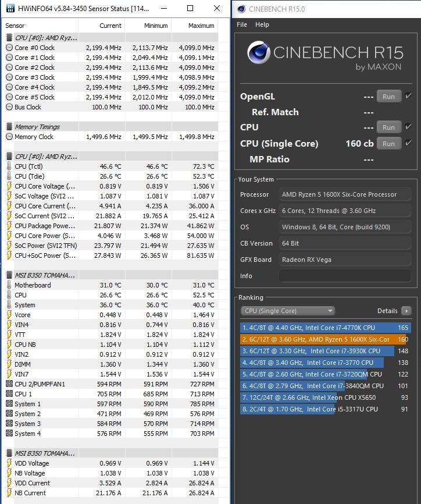Click the GFX Board field Radeon RX Vega
This screenshot has height=504, width=421.
click(x=345, y=260)
